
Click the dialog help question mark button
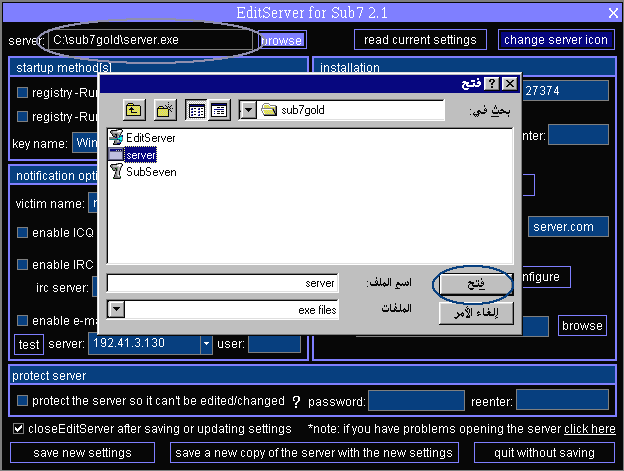[x=492, y=84]
